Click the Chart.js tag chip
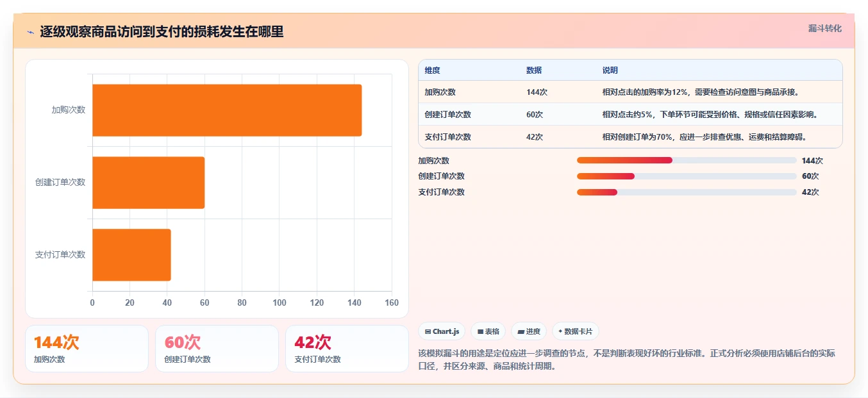 tap(442, 331)
